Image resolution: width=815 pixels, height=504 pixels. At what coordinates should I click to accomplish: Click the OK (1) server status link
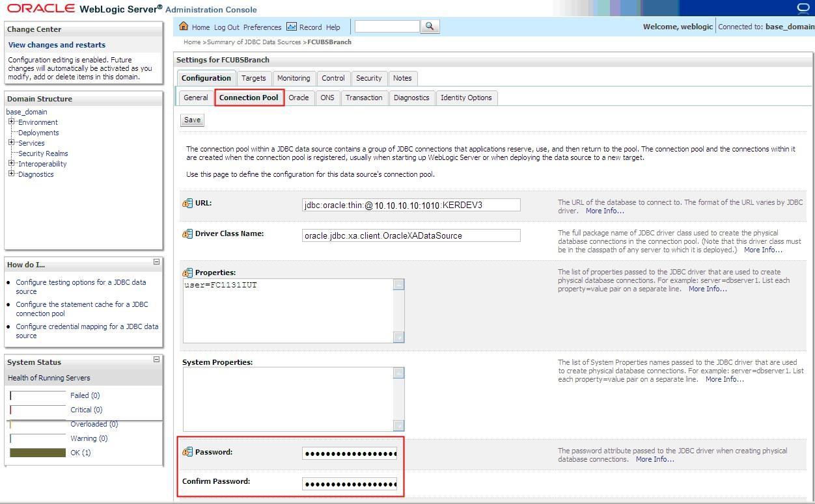tap(81, 453)
